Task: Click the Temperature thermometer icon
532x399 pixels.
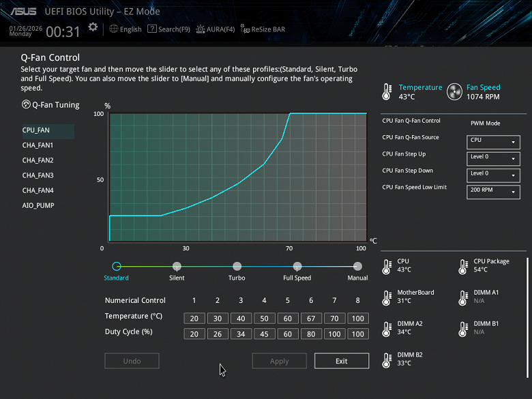Action: [x=387, y=92]
